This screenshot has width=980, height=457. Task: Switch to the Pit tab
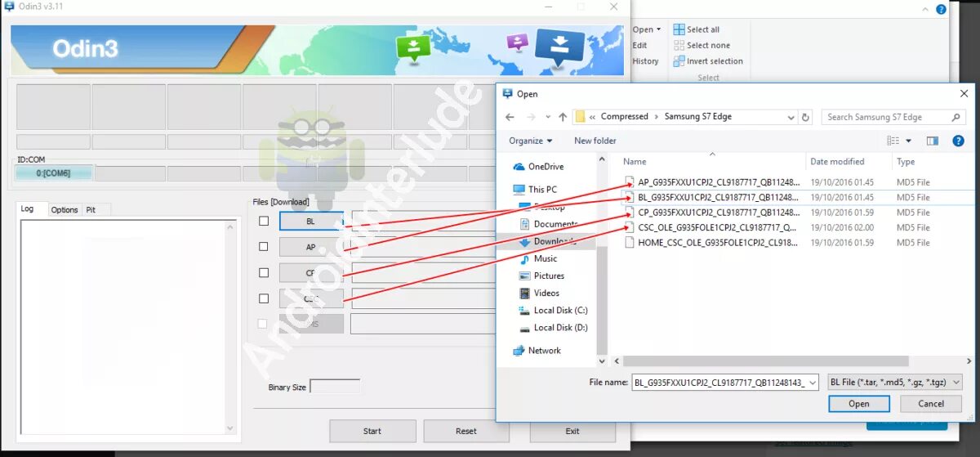(x=91, y=210)
